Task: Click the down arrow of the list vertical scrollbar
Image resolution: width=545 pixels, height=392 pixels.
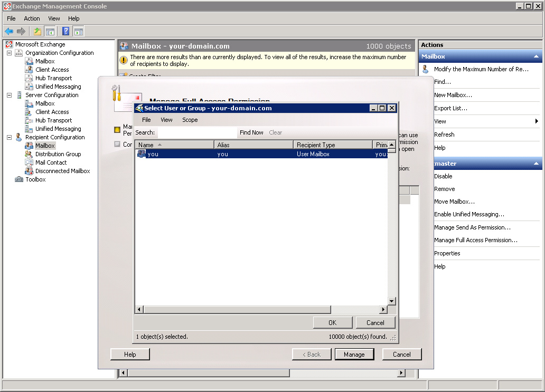Action: [x=392, y=301]
